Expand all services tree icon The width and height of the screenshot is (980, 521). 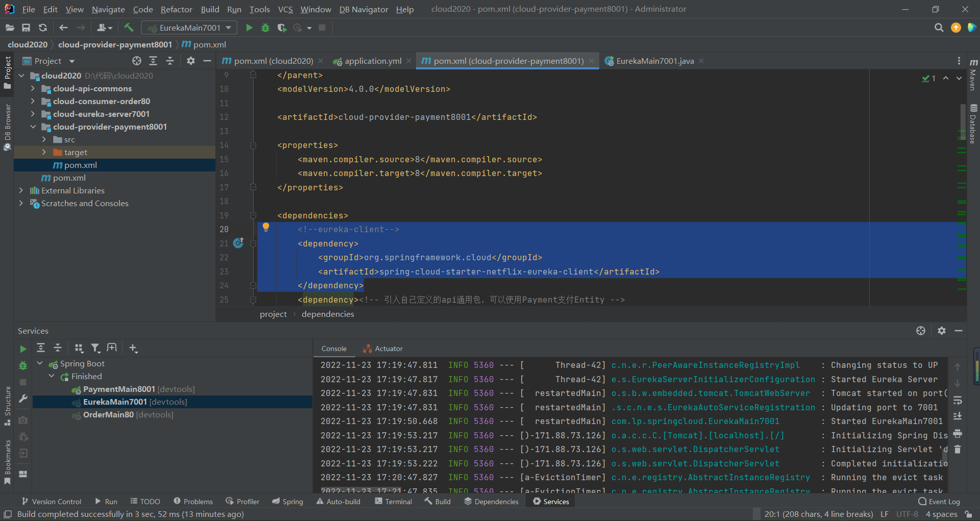[41, 348]
